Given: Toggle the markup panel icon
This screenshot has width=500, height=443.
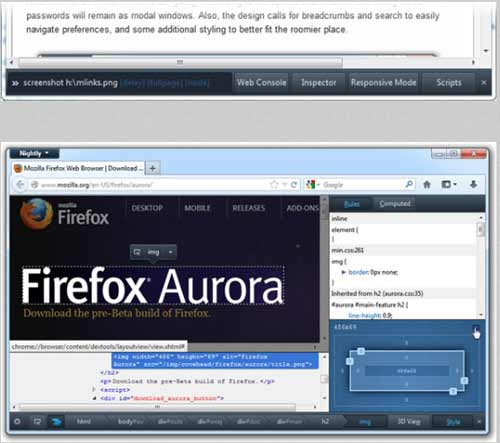Looking at the screenshot, I should click(57, 422).
